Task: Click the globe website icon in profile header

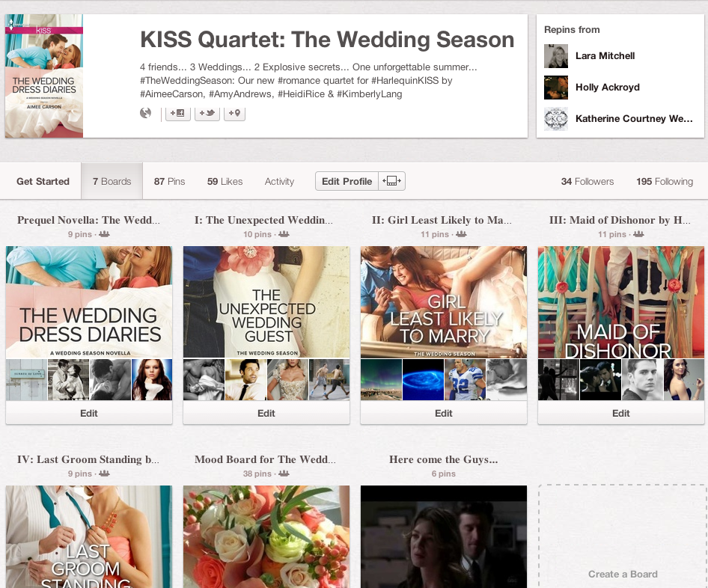Action: click(x=145, y=113)
